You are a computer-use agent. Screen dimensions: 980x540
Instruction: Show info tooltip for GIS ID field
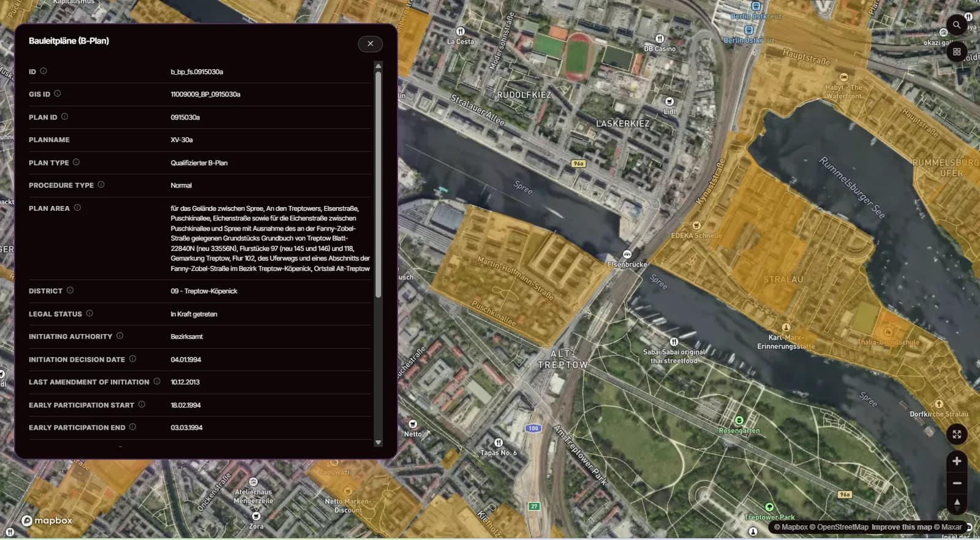57,94
